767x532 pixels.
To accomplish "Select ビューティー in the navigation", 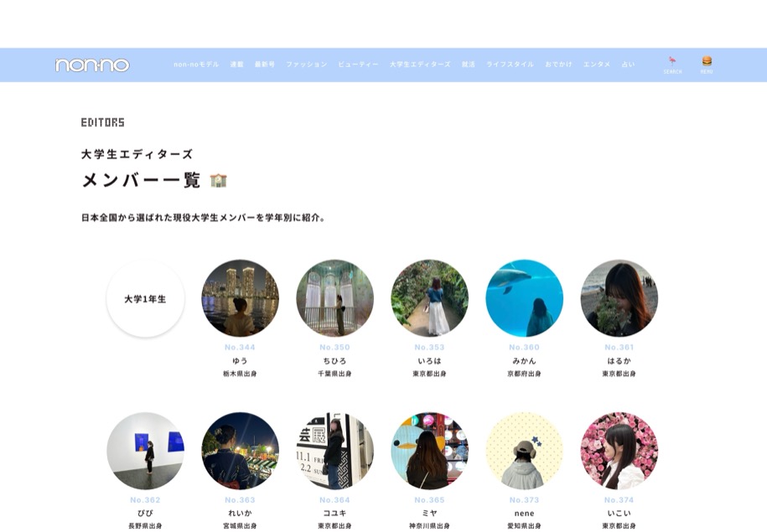I will coord(358,64).
